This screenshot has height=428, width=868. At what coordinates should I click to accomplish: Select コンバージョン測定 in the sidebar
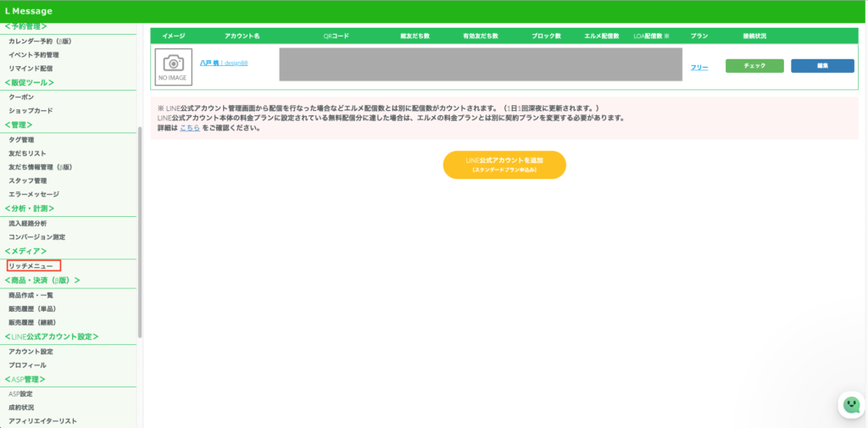tap(36, 236)
